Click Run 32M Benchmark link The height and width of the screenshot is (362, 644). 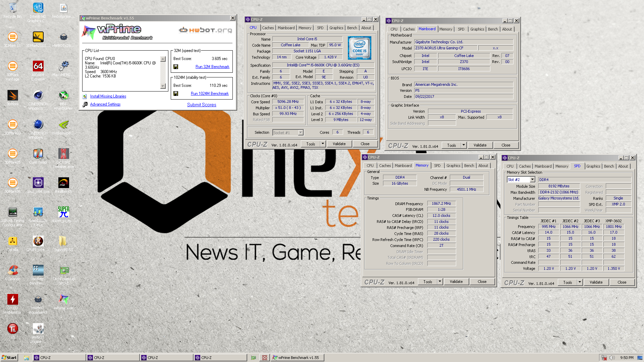(212, 67)
